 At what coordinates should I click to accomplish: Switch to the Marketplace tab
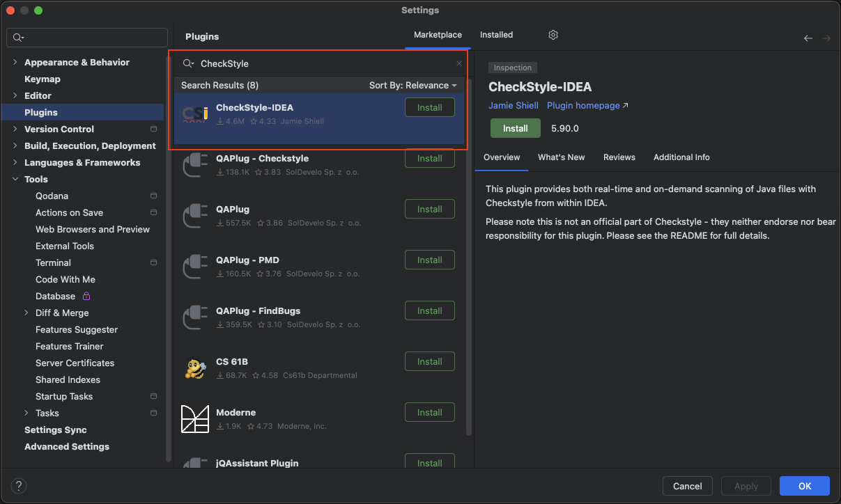(x=438, y=35)
